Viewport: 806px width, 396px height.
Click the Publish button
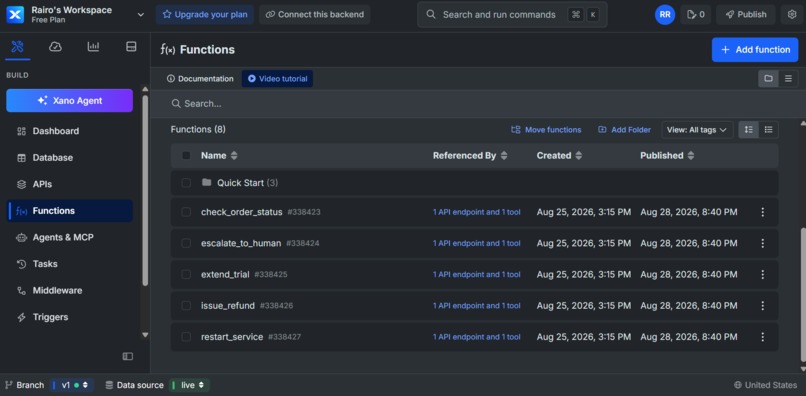pyautogui.click(x=746, y=14)
